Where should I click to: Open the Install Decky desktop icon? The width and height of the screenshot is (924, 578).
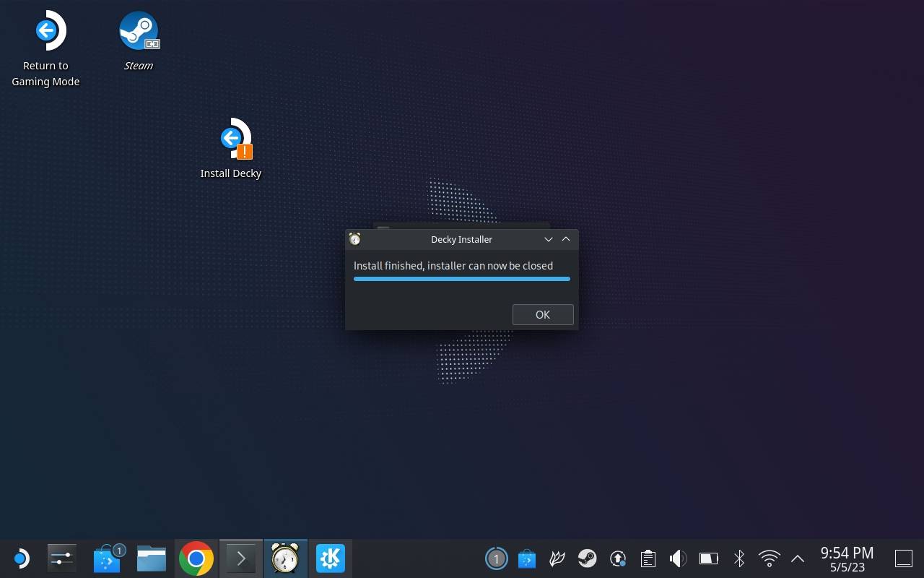[231, 148]
